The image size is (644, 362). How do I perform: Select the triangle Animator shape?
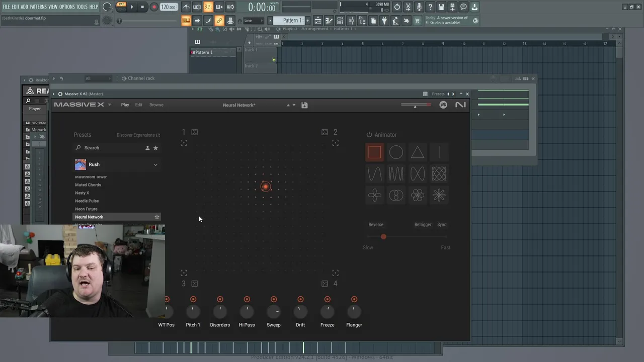tap(418, 152)
